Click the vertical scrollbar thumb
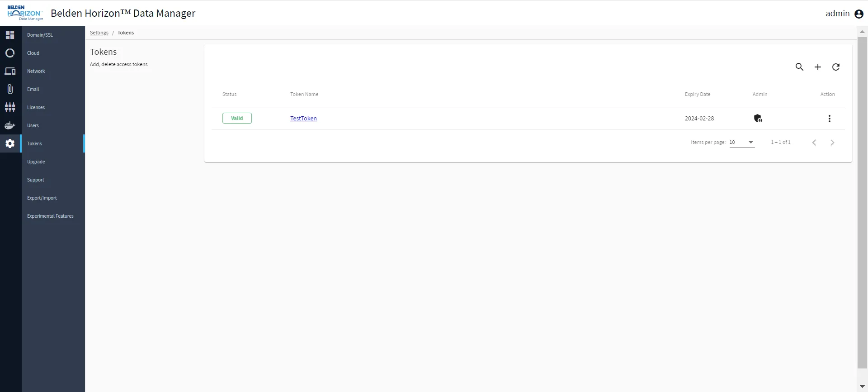The width and height of the screenshot is (868, 392). point(862,203)
